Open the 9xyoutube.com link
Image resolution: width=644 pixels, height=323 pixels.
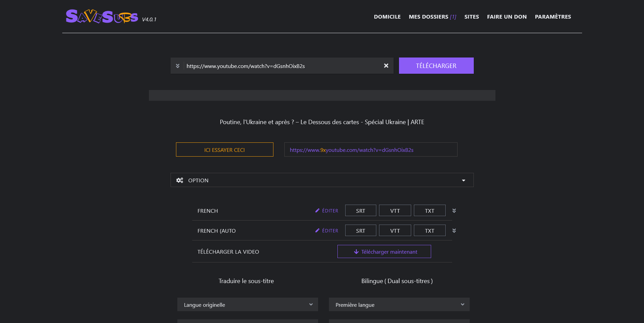[351, 150]
